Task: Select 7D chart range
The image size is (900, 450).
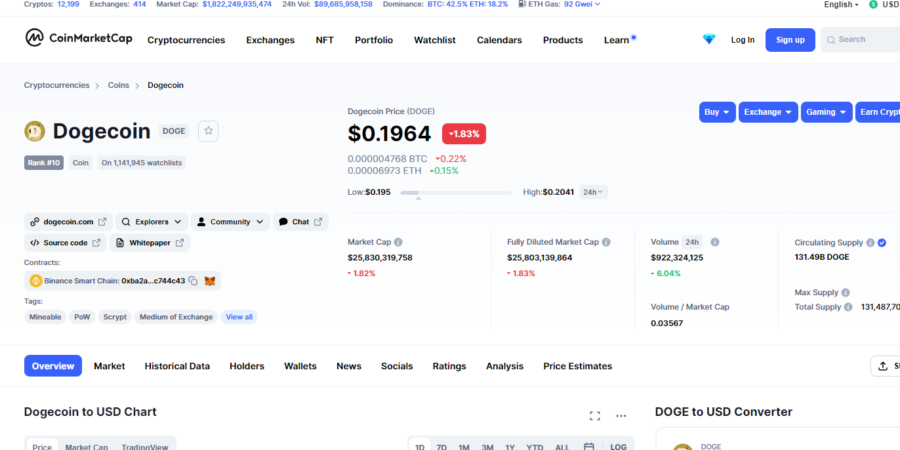Action: 441,447
